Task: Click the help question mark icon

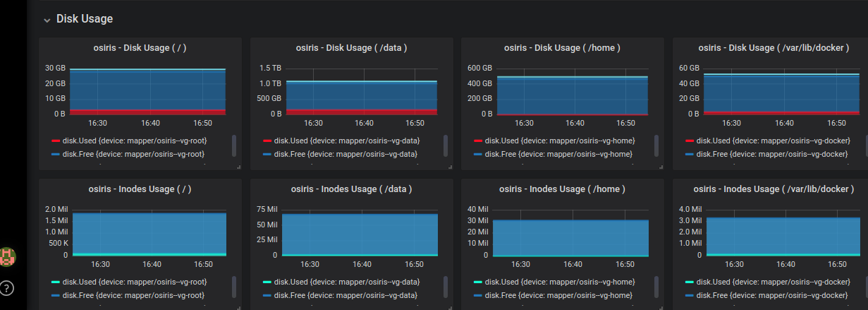Action: coord(7,288)
